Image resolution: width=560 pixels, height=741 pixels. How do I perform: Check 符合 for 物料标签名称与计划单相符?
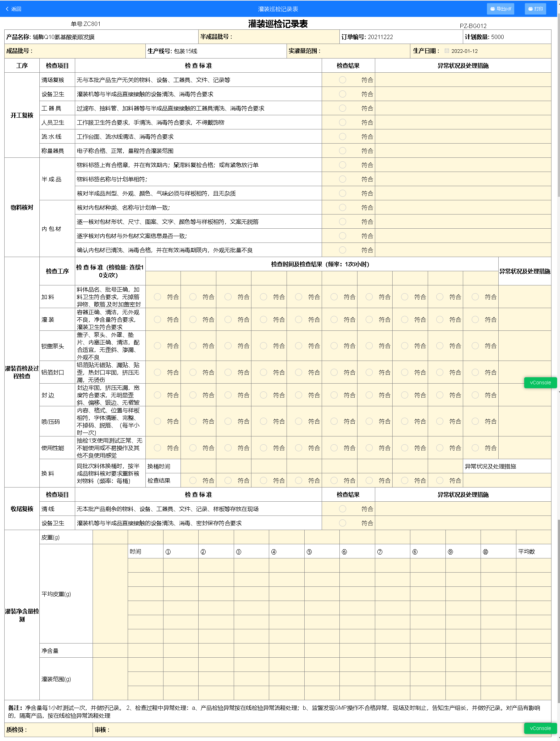click(x=342, y=179)
